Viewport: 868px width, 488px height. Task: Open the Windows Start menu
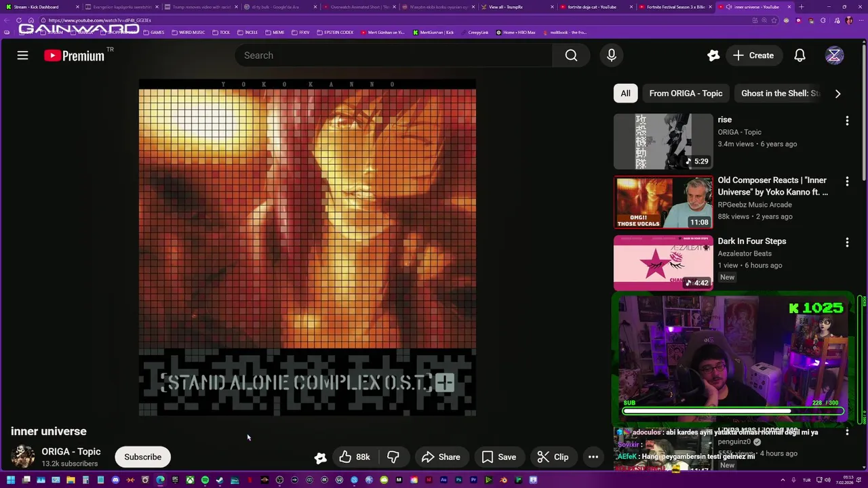point(11,480)
